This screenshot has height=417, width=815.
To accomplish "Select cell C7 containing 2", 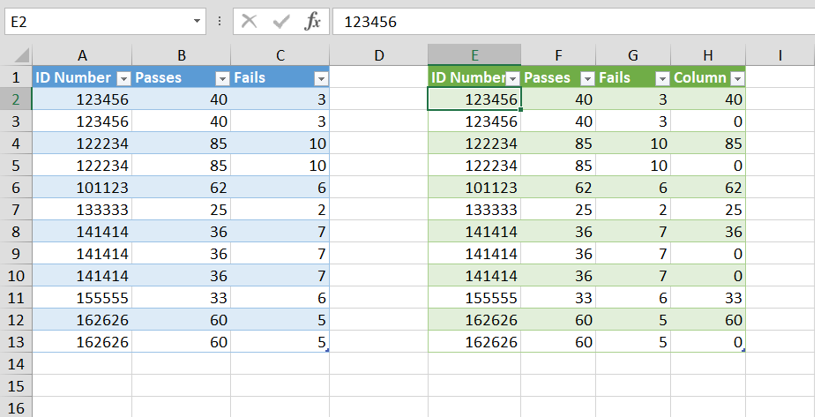I will pyautogui.click(x=280, y=210).
